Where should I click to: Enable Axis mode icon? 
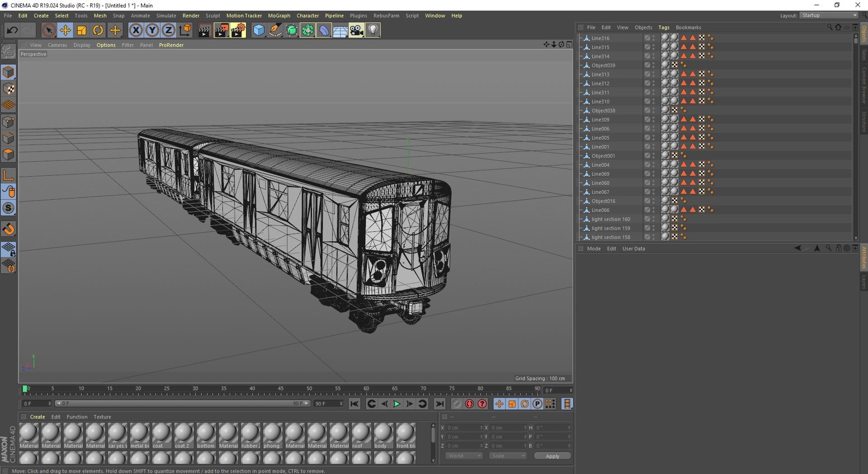coord(9,175)
